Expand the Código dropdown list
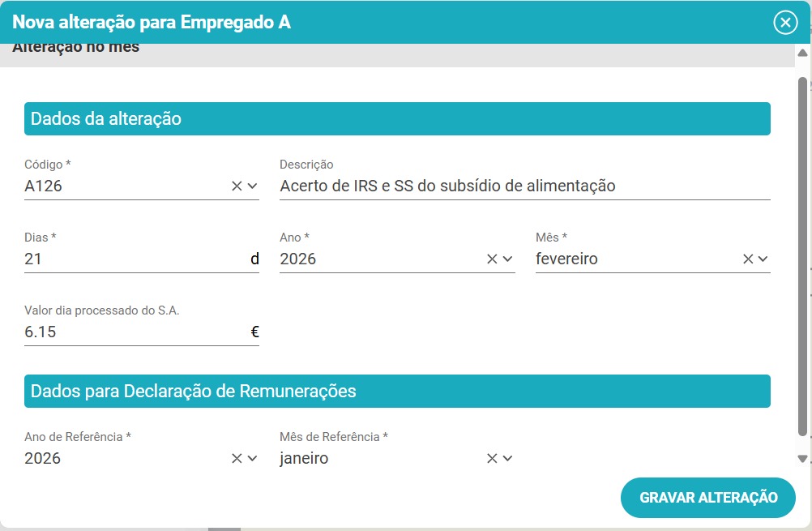Viewport: 812px width, 531px height. click(x=252, y=186)
